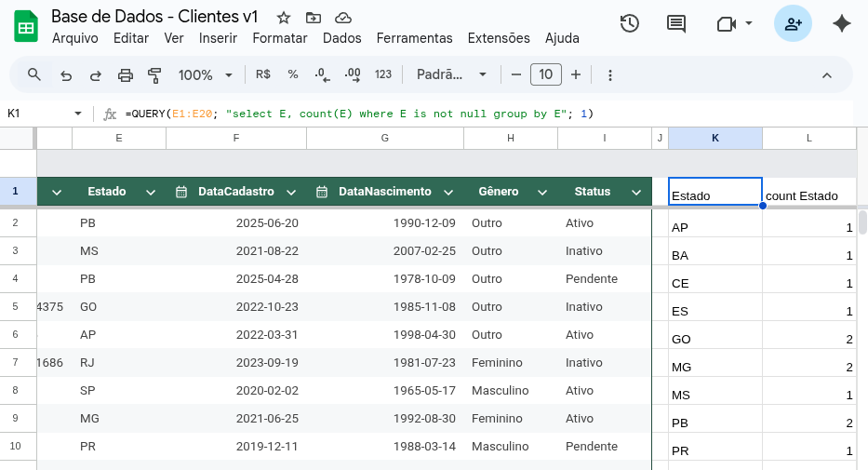868x470 pixels.
Task: Open version history clock icon
Action: pyautogui.click(x=630, y=24)
